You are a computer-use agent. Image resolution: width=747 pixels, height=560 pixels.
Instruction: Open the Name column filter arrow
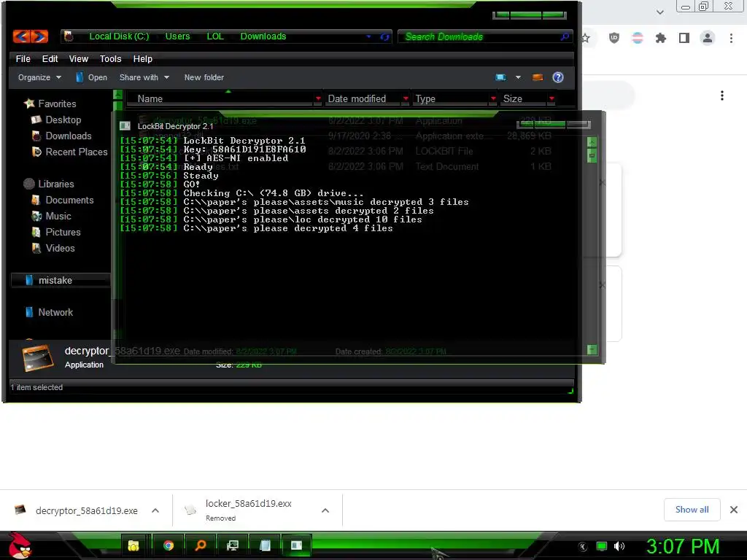pyautogui.click(x=318, y=98)
